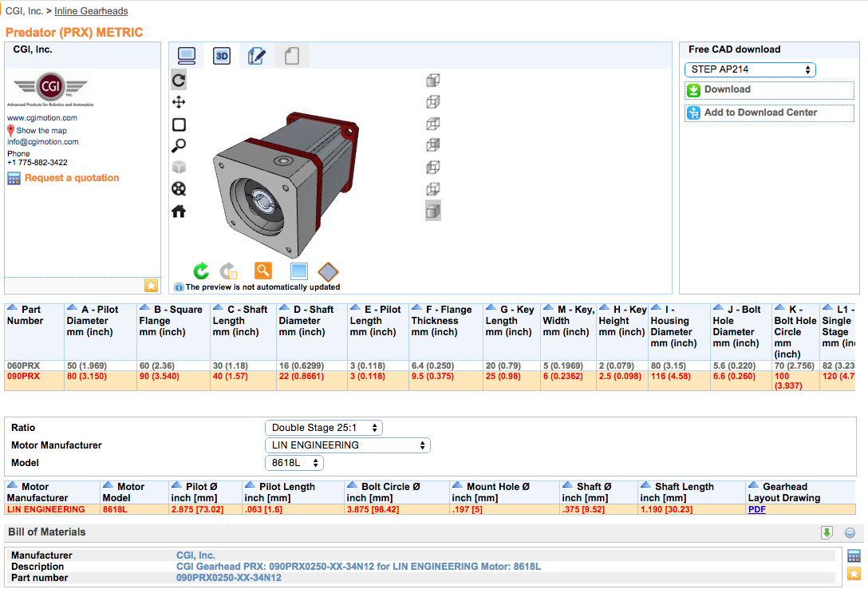Open the blank document page tab
Screen dimensions: 868x593
click(292, 56)
